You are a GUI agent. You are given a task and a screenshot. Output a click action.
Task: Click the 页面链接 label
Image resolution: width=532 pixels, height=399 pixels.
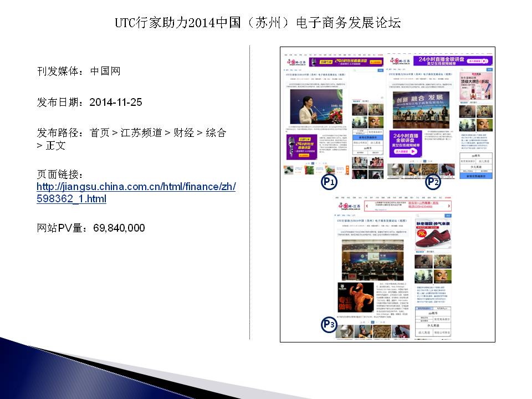click(x=60, y=175)
